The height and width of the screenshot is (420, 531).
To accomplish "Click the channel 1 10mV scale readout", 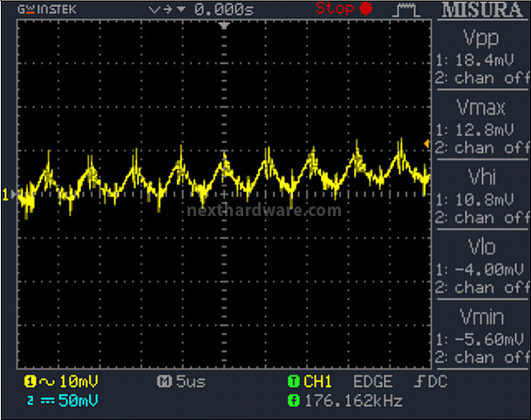I will (78, 382).
